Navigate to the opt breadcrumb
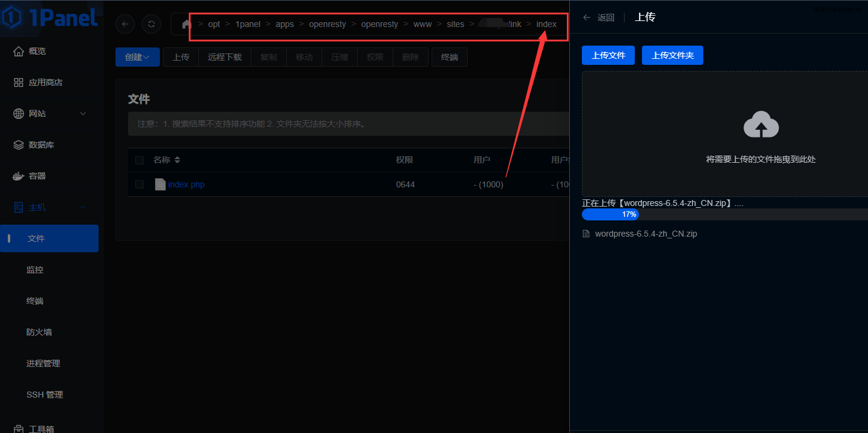The width and height of the screenshot is (868, 433). pos(214,24)
